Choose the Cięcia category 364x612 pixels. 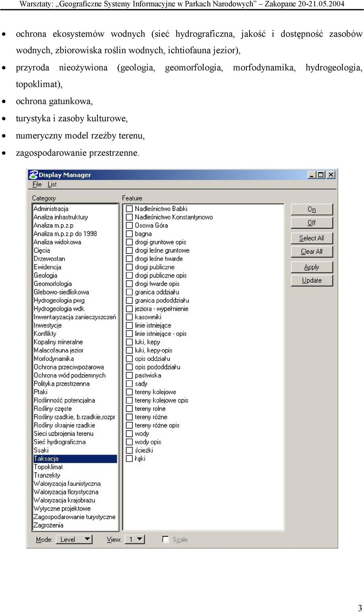[42, 250]
